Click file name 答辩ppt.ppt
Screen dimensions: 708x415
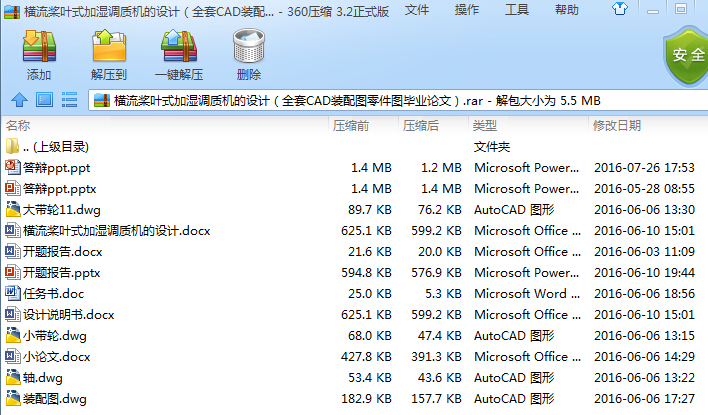point(56,168)
